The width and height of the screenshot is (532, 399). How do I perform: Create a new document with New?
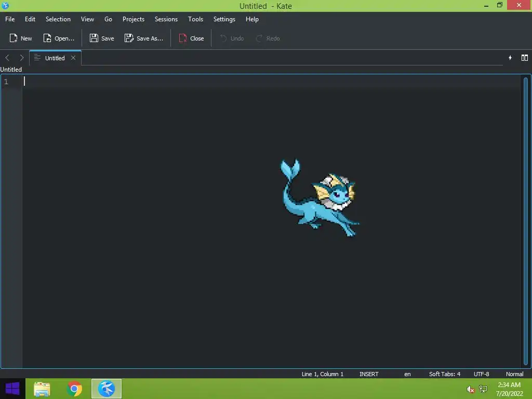tap(21, 38)
